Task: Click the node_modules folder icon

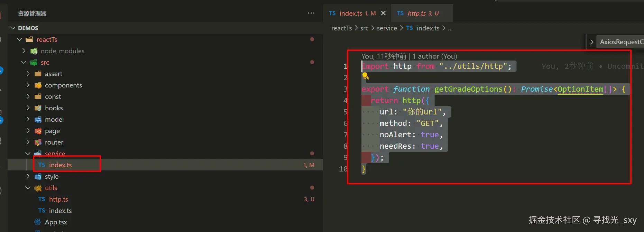Action: 34,51
